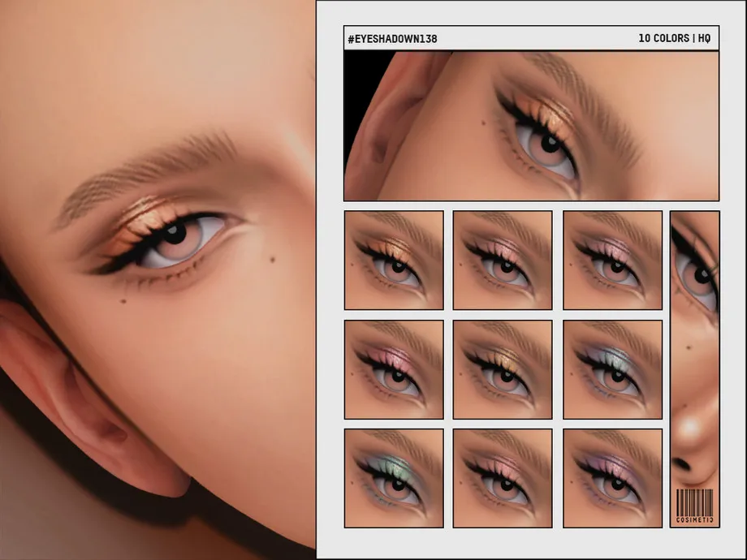
Task: Click the #EYESHADOW138 title text
Action: 392,38
